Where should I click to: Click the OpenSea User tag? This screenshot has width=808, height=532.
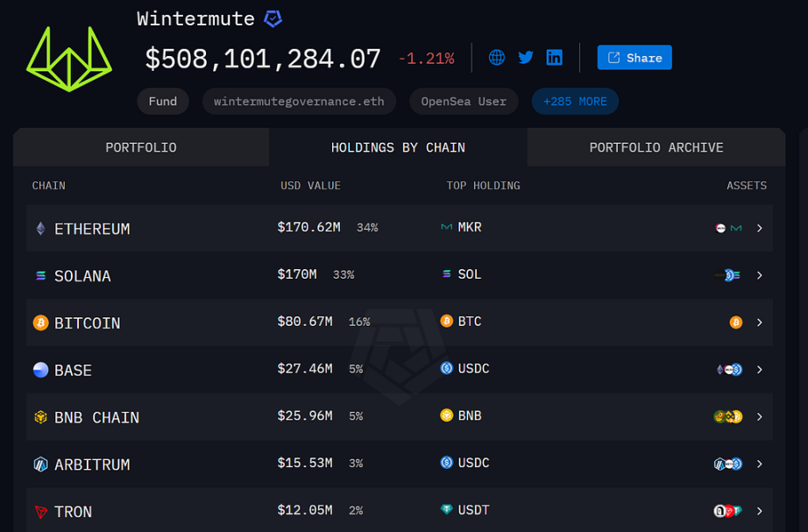point(464,102)
